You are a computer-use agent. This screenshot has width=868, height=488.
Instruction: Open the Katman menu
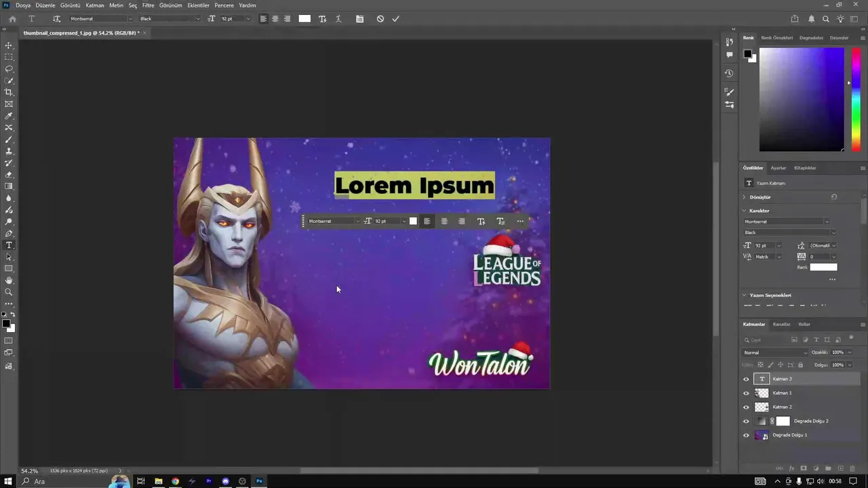coord(95,5)
